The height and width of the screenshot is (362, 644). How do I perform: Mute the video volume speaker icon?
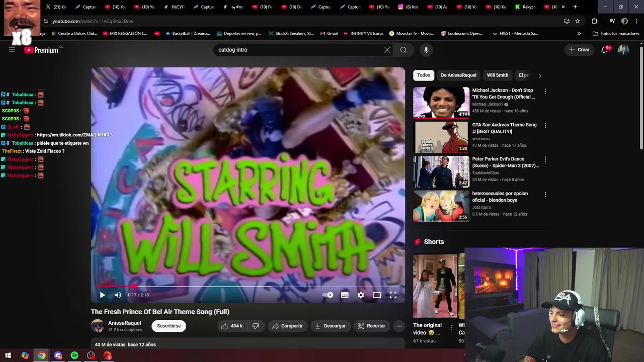(x=118, y=295)
